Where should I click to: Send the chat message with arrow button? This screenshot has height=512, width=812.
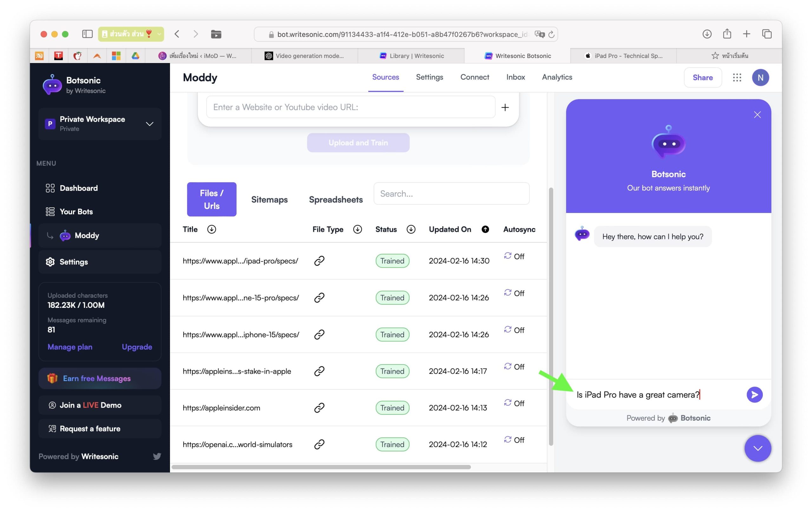pos(754,394)
